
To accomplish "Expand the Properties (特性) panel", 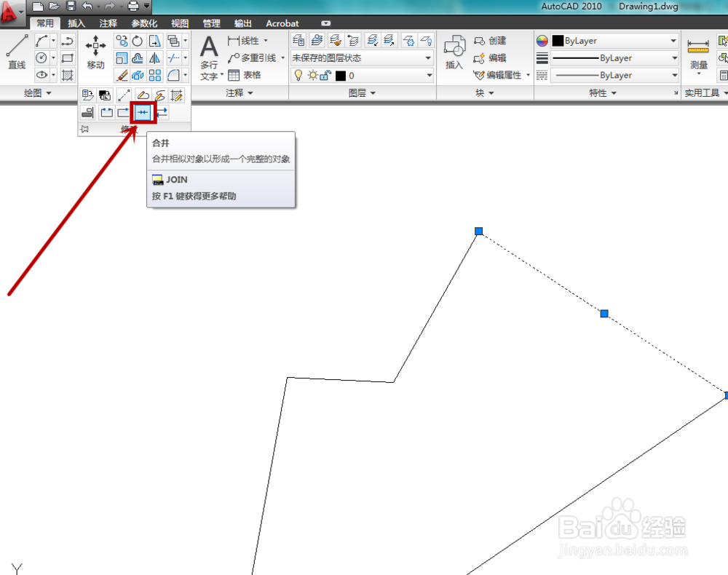I will [603, 93].
